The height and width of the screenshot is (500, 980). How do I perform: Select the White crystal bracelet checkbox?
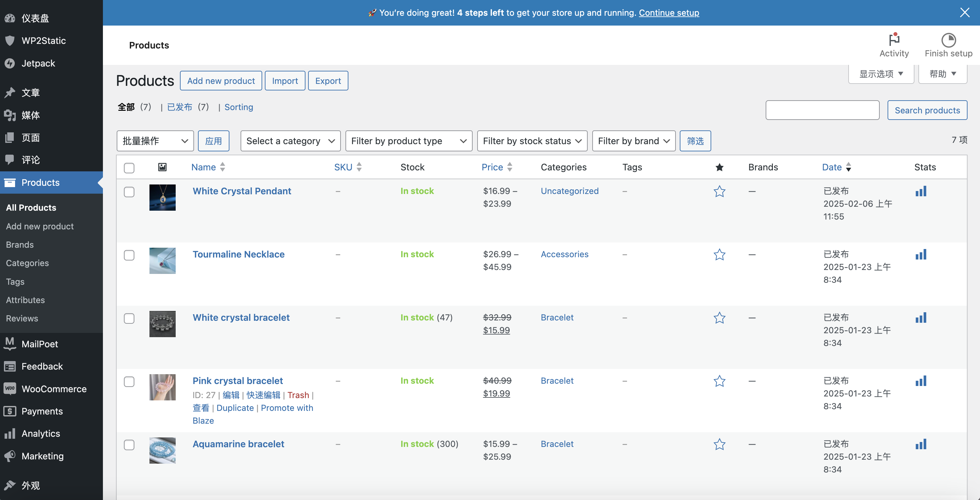pos(129,318)
